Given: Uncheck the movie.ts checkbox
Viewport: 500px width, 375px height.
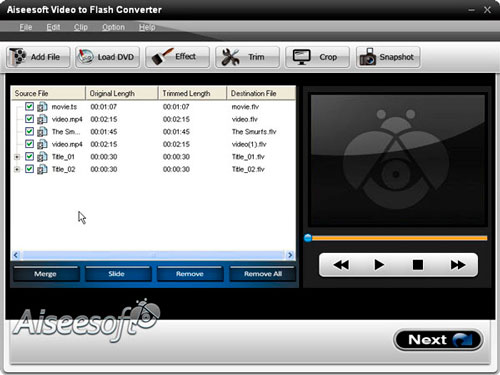Looking at the screenshot, I should click(29, 106).
